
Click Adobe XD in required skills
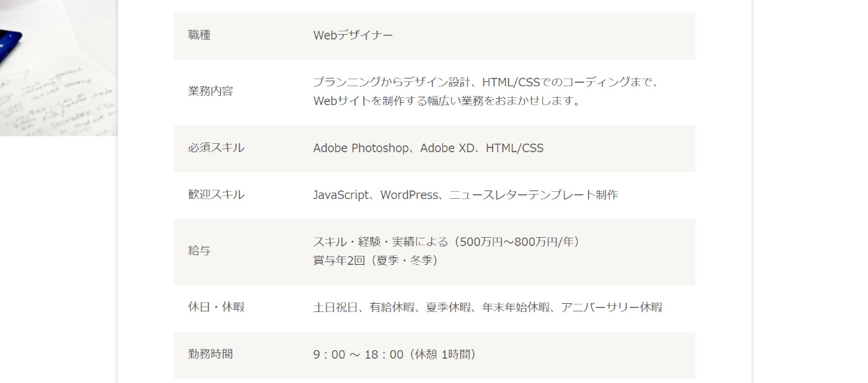[x=446, y=148]
